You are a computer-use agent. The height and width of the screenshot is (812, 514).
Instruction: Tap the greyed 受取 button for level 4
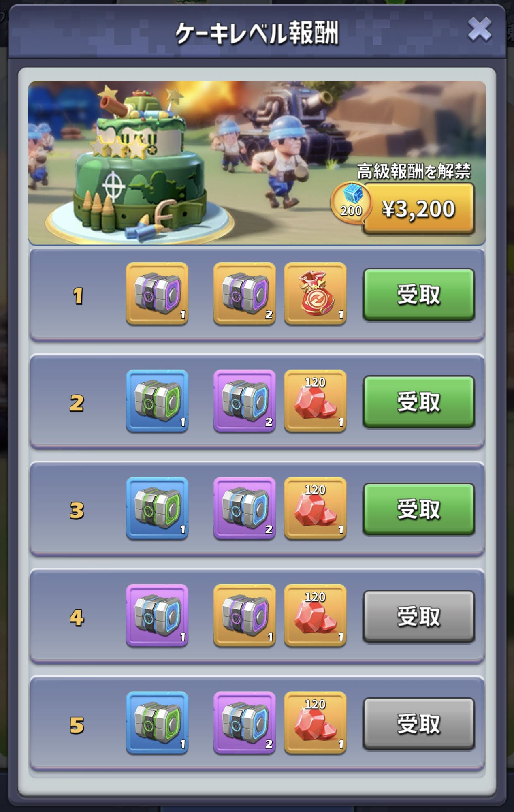[x=418, y=617]
